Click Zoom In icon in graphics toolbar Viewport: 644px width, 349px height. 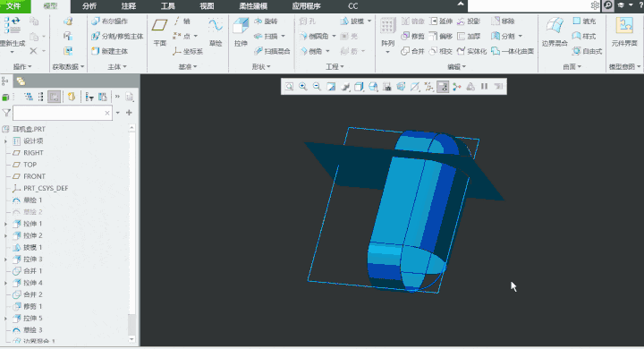pyautogui.click(x=303, y=86)
